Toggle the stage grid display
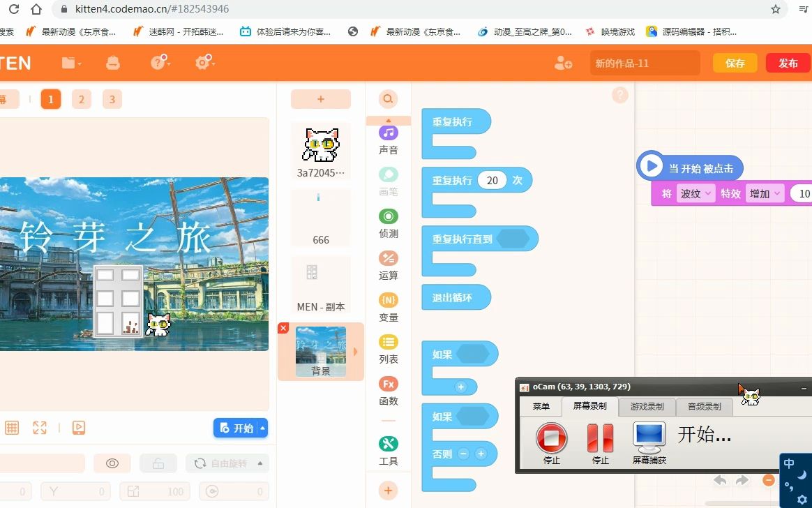Image resolution: width=812 pixels, height=508 pixels. pyautogui.click(x=12, y=428)
